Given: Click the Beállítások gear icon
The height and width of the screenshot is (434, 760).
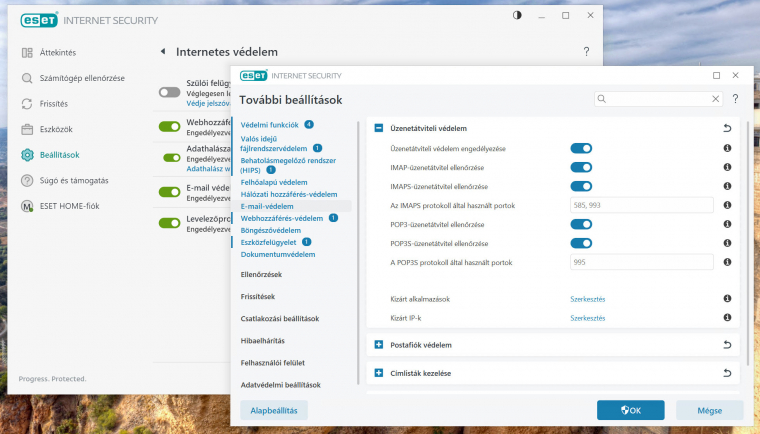Looking at the screenshot, I should (27, 155).
